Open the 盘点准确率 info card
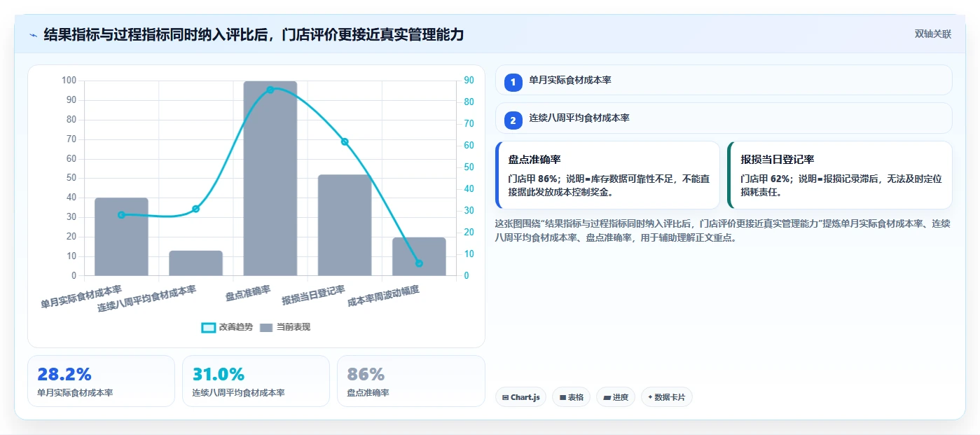The height and width of the screenshot is (435, 980). (x=607, y=175)
